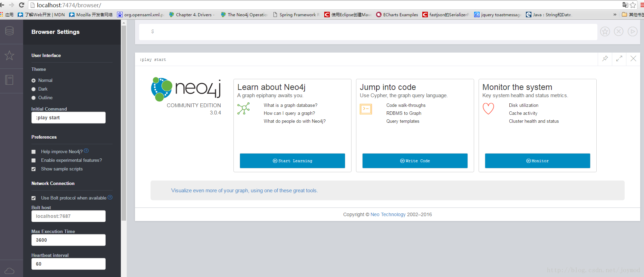
Task: Close the :play start frame
Action: 633,59
